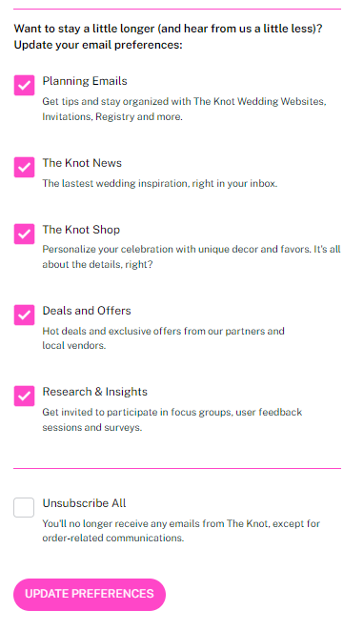This screenshot has height=630, width=364.
Task: Check the Unsubscribe All box
Action: pos(24,507)
